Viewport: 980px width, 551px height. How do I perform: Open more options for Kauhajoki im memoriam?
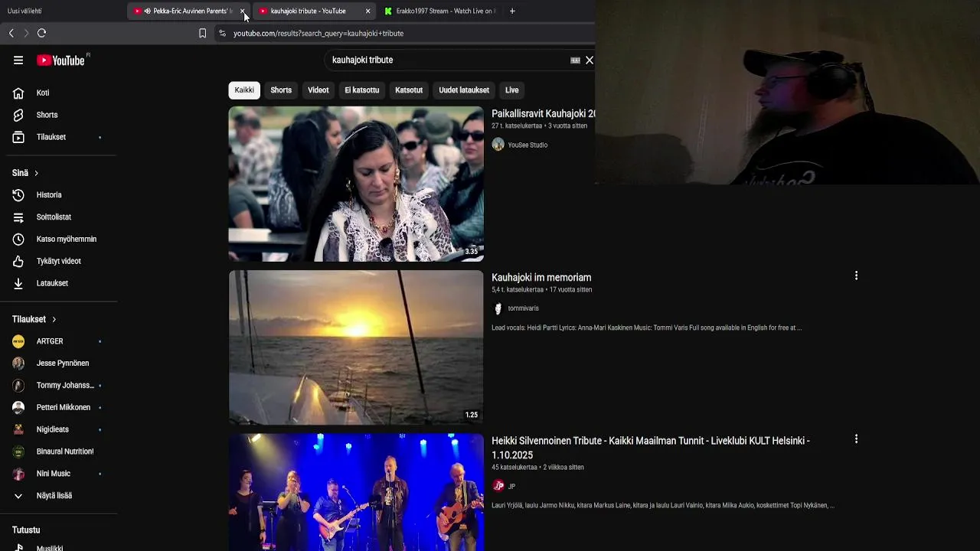coord(856,275)
